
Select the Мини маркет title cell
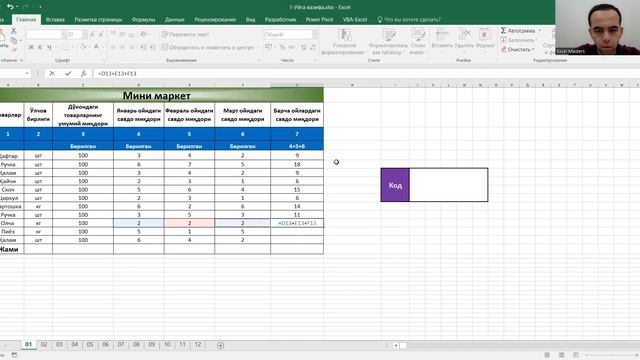157,95
